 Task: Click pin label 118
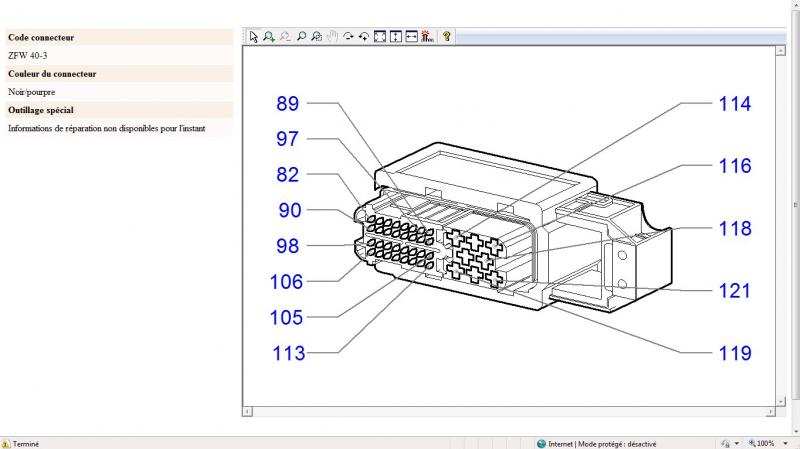pyautogui.click(x=735, y=229)
